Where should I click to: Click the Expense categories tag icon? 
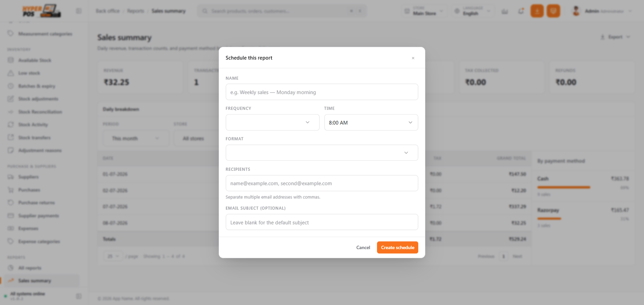point(11,242)
